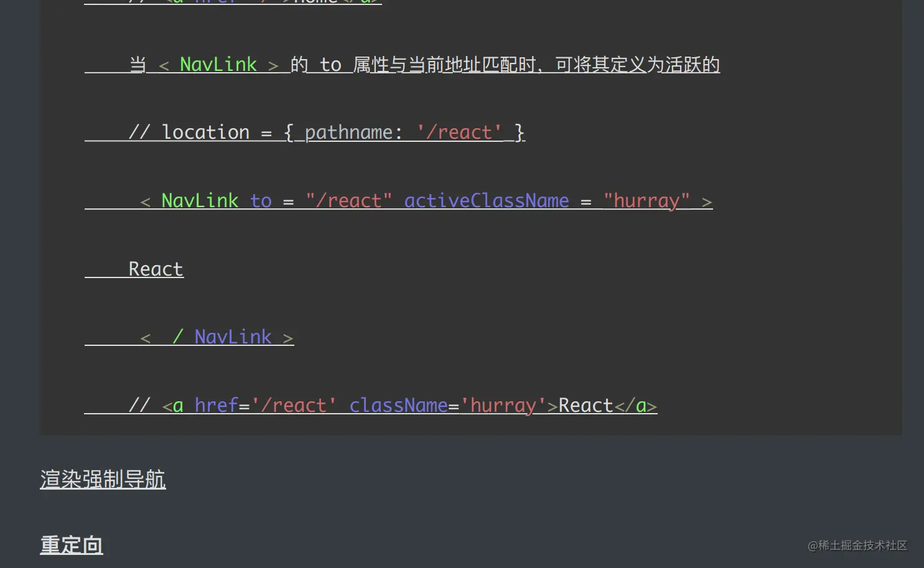
Task: Open the 渲染强制导航 link
Action: coord(103,480)
